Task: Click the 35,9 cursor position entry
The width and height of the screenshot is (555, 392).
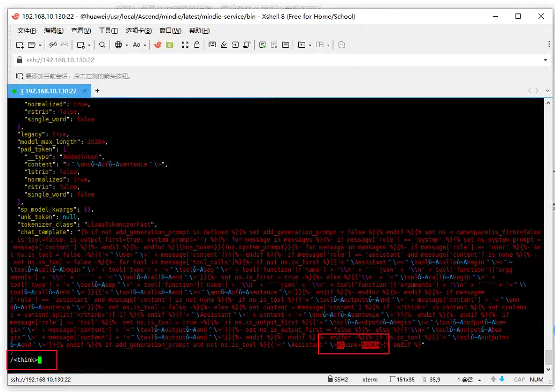Action: (431, 379)
